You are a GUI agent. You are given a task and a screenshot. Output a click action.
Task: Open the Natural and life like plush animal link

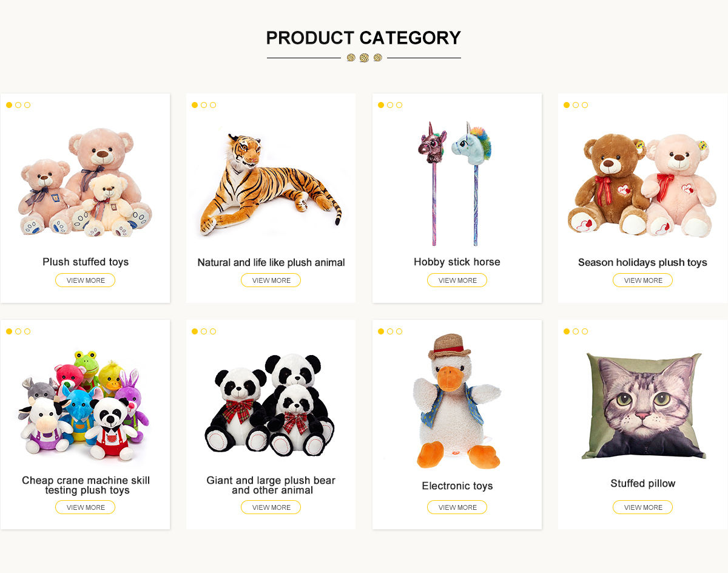point(271,263)
